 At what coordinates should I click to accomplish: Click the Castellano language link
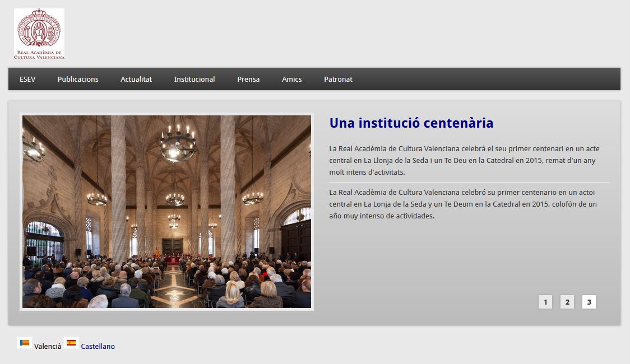(98, 347)
